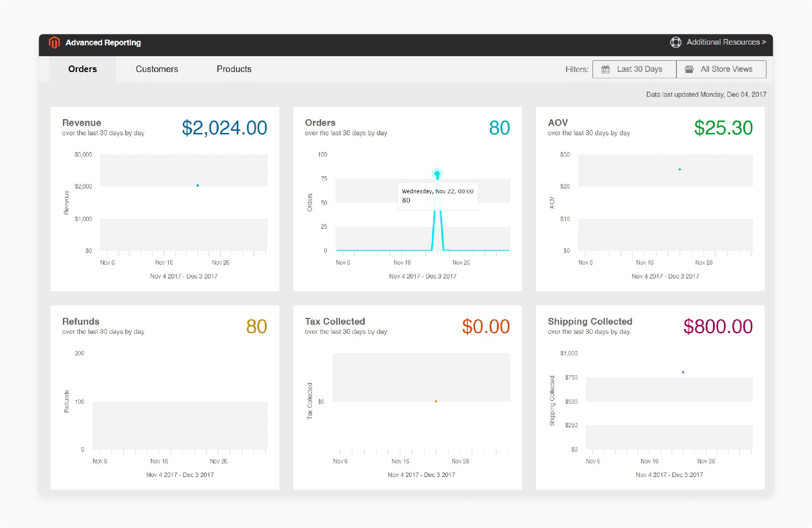Click the Filters label
Viewport: 812px width, 528px height.
click(x=577, y=69)
